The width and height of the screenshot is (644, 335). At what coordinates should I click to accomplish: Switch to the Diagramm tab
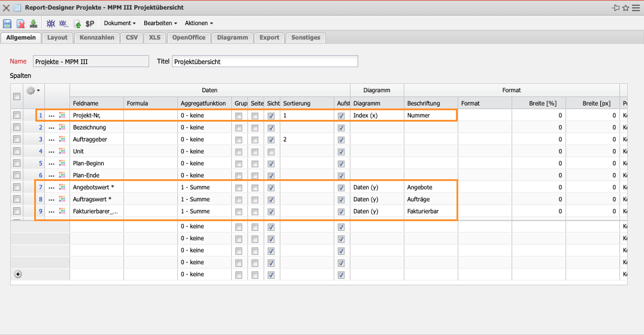232,37
